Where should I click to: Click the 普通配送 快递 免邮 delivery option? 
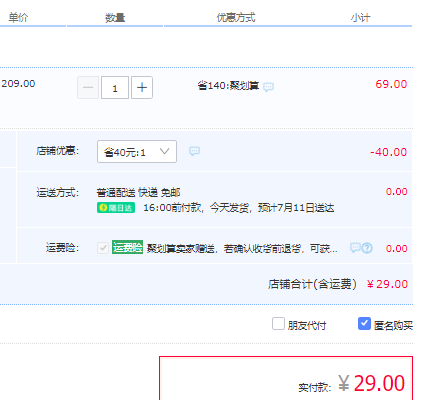[x=138, y=192]
